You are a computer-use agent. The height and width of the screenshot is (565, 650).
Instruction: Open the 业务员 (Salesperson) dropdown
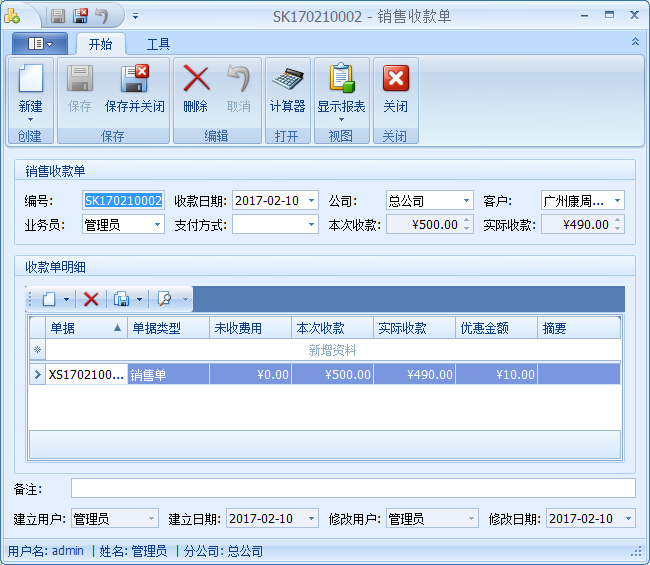point(158,225)
